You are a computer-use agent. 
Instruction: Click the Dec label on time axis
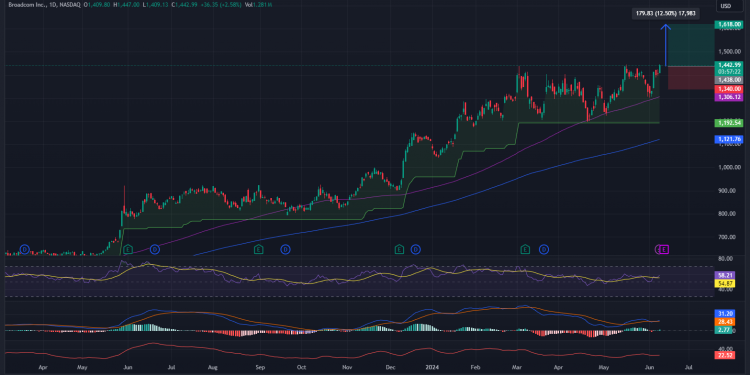pos(390,368)
